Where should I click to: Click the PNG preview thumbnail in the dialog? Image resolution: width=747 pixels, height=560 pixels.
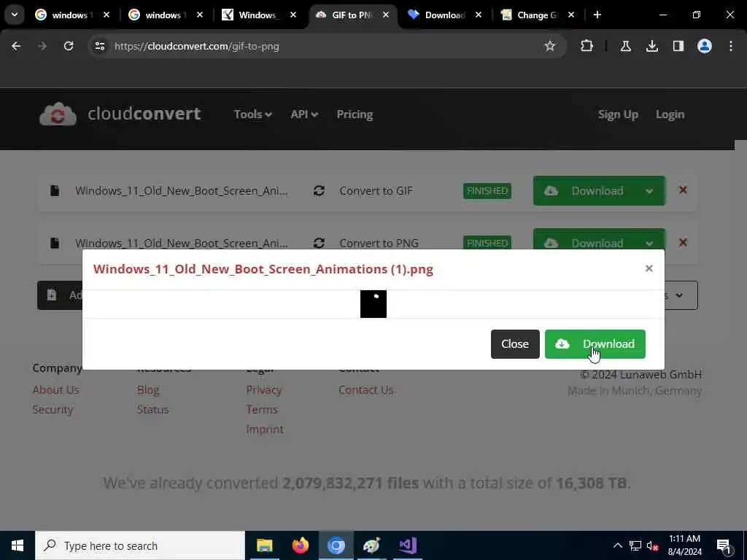click(x=373, y=304)
